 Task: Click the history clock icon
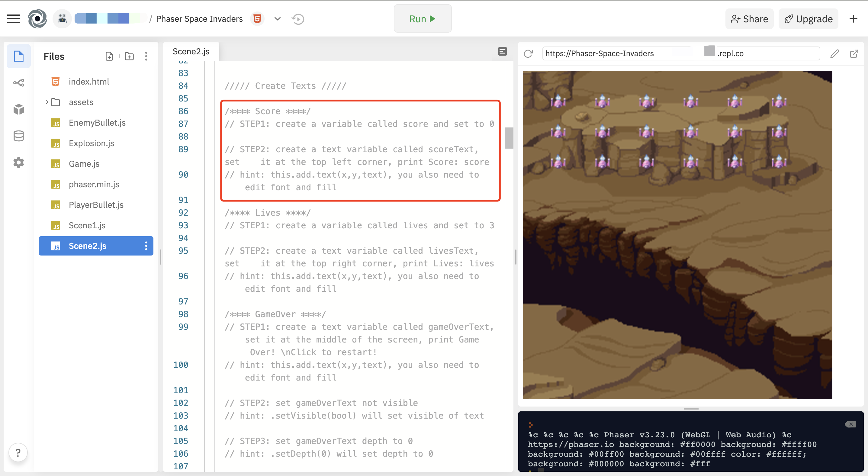click(x=298, y=19)
